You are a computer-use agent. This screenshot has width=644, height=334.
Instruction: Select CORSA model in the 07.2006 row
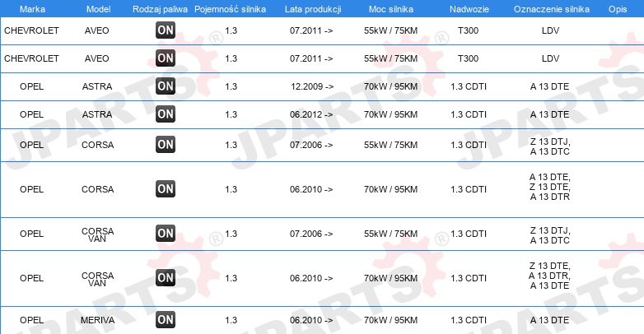[97, 145]
